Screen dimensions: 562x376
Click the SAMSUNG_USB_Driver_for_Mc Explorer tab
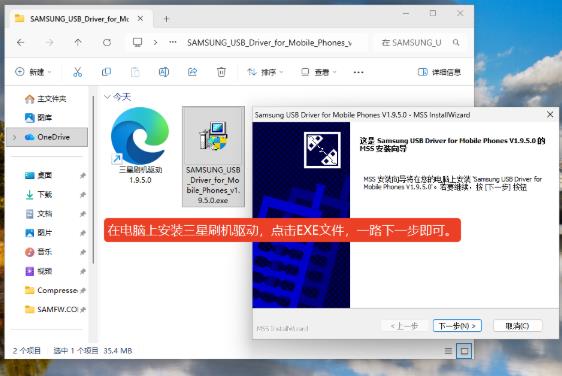pyautogui.click(x=79, y=19)
